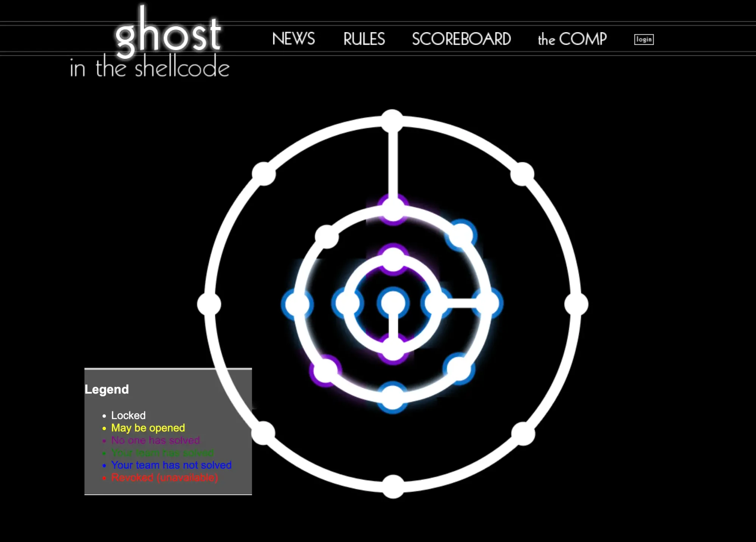Select the purple node atop the middle ring

click(393, 210)
